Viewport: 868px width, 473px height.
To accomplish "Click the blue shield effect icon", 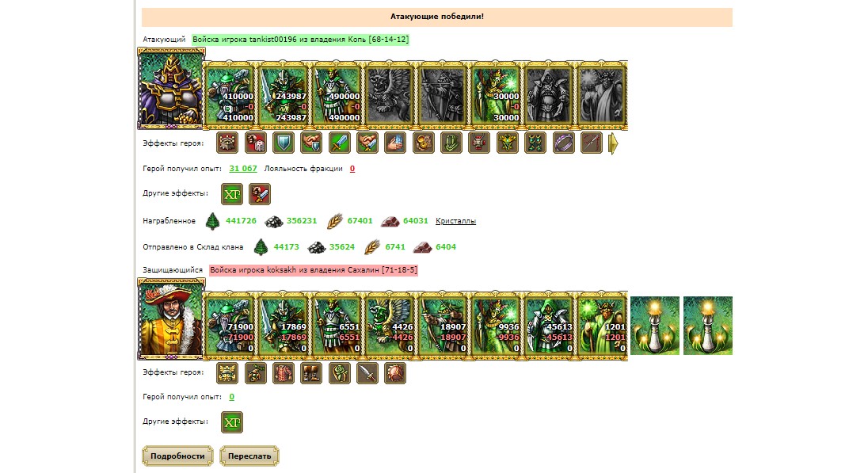I will pyautogui.click(x=284, y=143).
